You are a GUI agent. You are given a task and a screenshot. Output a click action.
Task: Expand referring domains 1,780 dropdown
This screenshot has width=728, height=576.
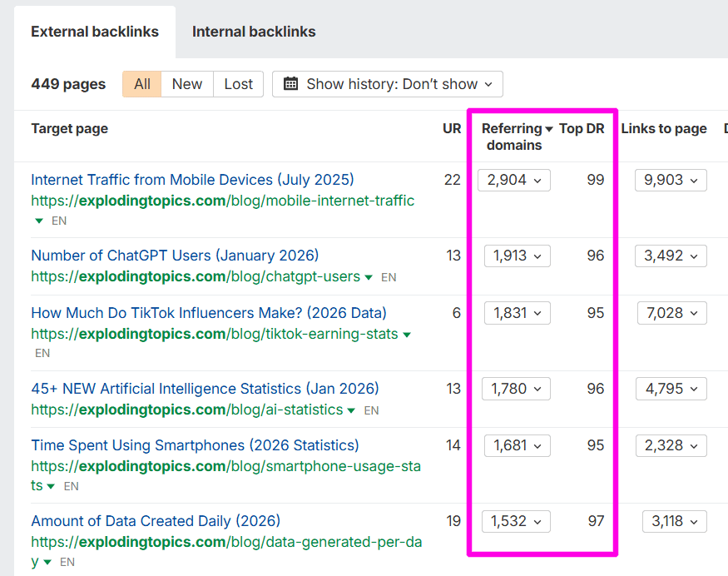(x=517, y=389)
